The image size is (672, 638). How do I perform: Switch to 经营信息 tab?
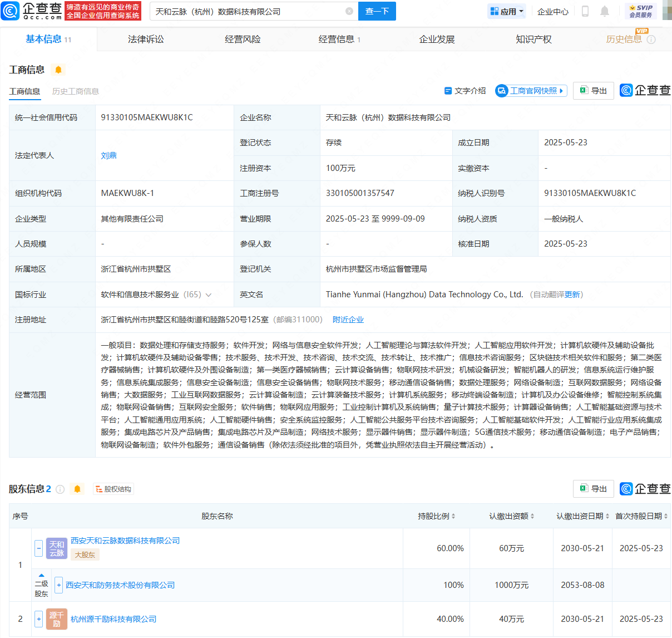pos(339,40)
